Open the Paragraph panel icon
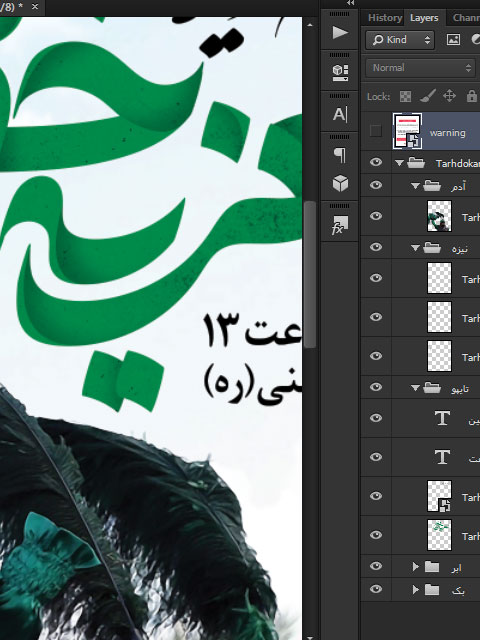 coord(340,155)
